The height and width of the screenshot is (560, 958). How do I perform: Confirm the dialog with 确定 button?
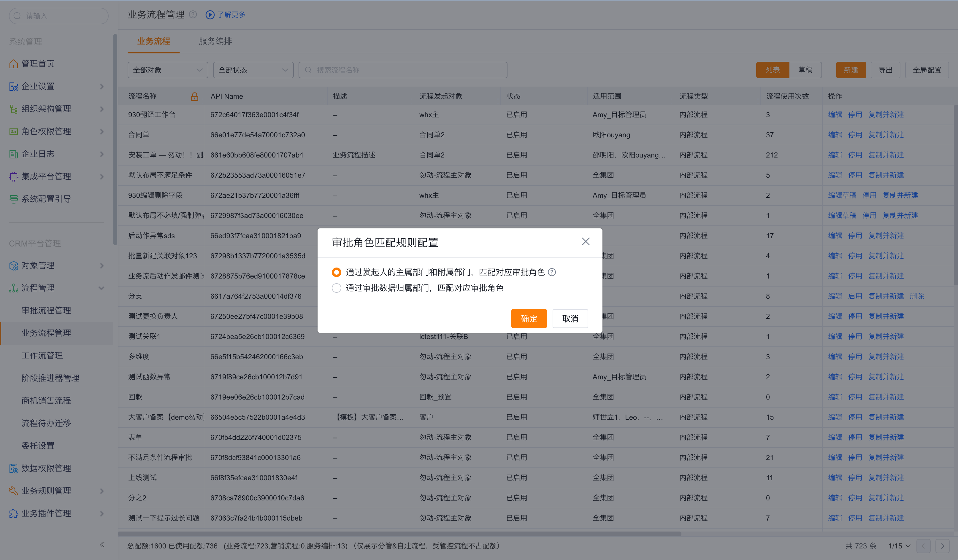click(x=529, y=318)
